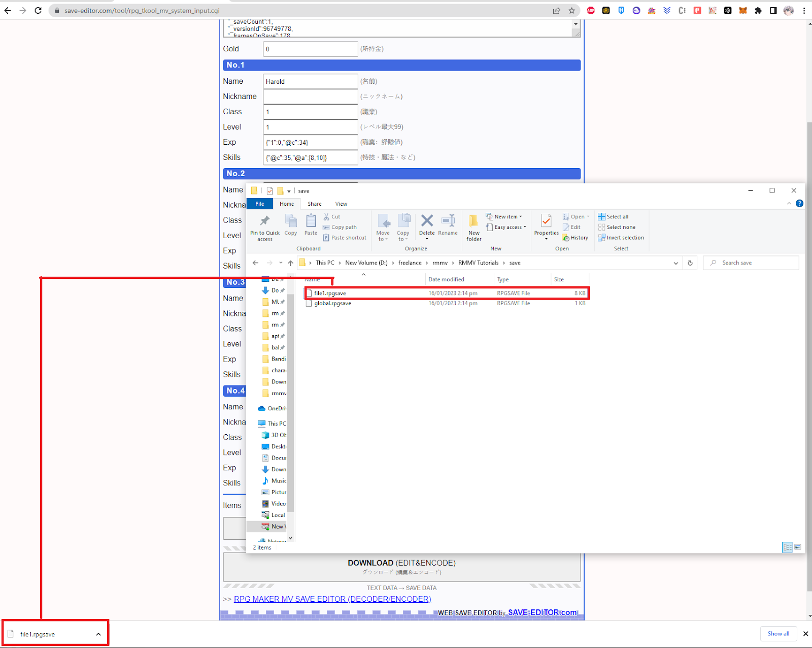Open the SAVE-EDITOR.com link
This screenshot has width=812, height=648.
543,612
